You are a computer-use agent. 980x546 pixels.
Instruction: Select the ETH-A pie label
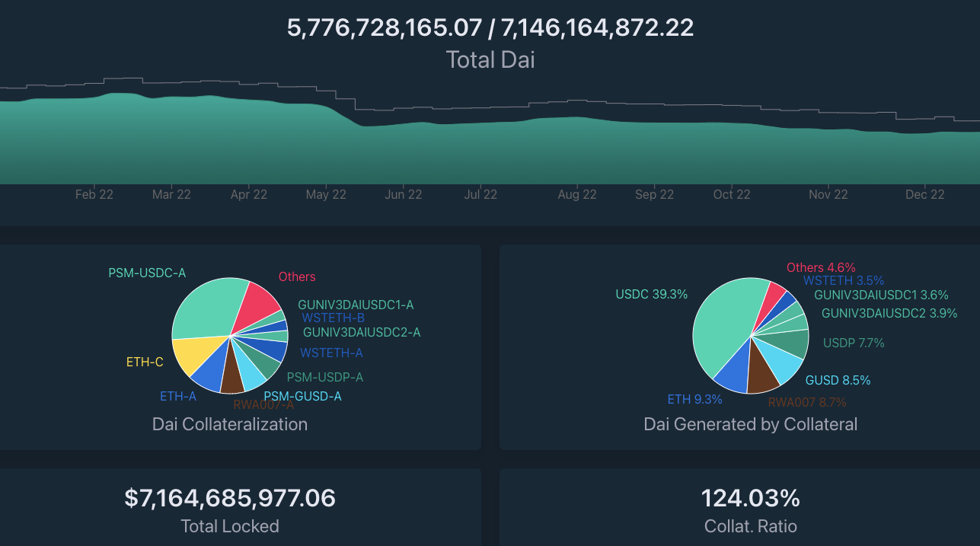(x=178, y=396)
